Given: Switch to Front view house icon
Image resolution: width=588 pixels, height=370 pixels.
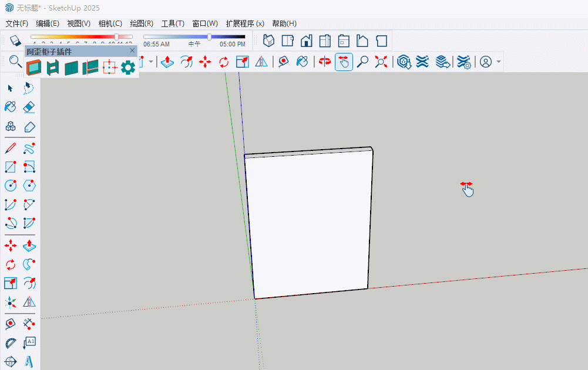Looking at the screenshot, I should tap(306, 41).
